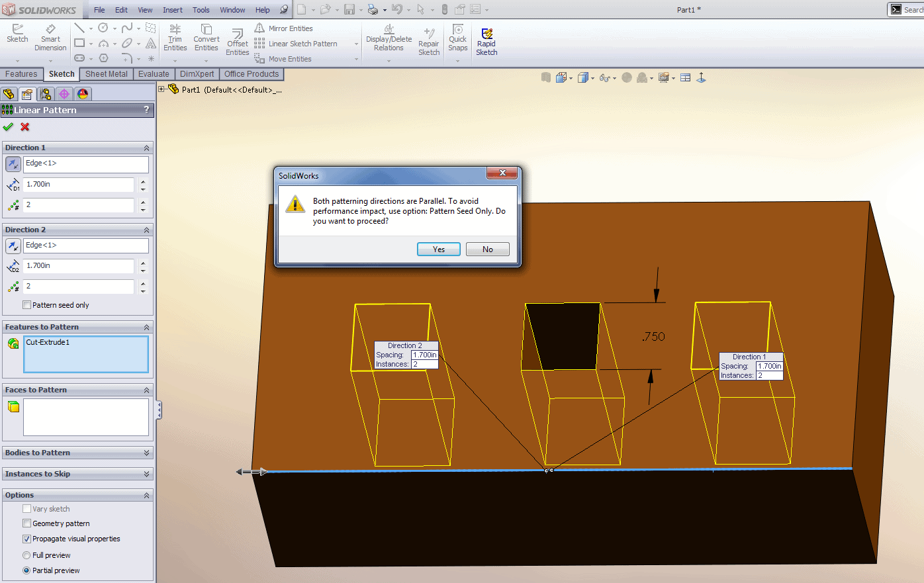Screen dimensions: 924x583
Task: Click the Repair Sketch icon
Action: (x=428, y=42)
